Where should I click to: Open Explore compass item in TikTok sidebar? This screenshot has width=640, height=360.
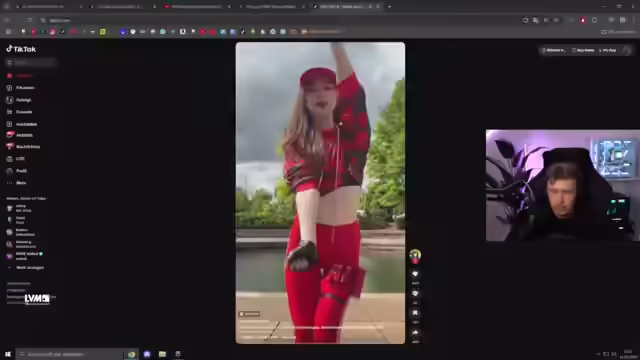(x=20, y=88)
